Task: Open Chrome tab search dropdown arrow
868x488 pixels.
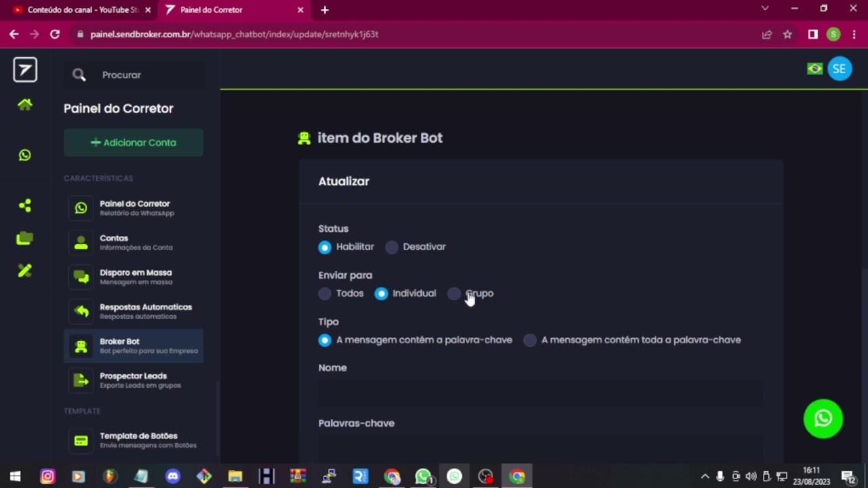Action: (x=765, y=9)
